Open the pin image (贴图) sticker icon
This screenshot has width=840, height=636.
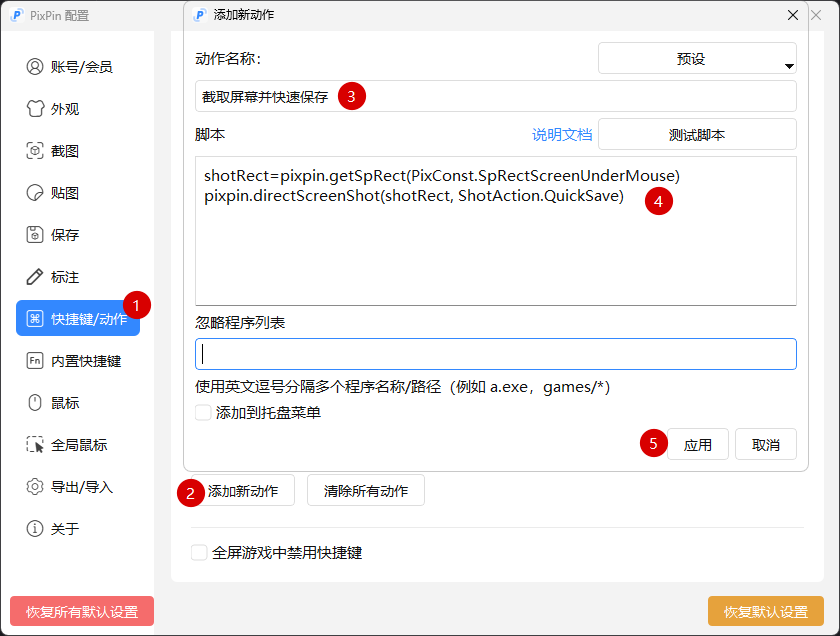click(x=35, y=193)
